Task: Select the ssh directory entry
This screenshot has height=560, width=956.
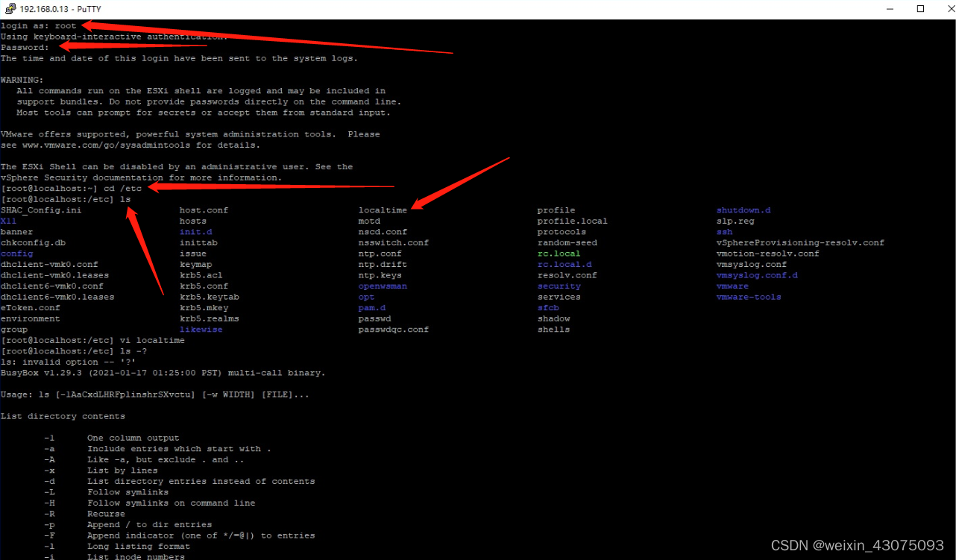Action: (725, 232)
